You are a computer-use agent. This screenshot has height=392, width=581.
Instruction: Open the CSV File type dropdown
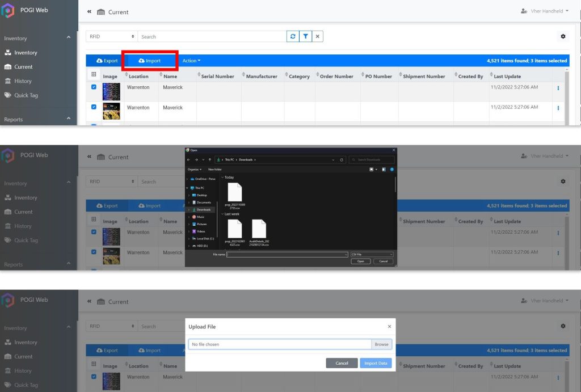pyautogui.click(x=372, y=254)
